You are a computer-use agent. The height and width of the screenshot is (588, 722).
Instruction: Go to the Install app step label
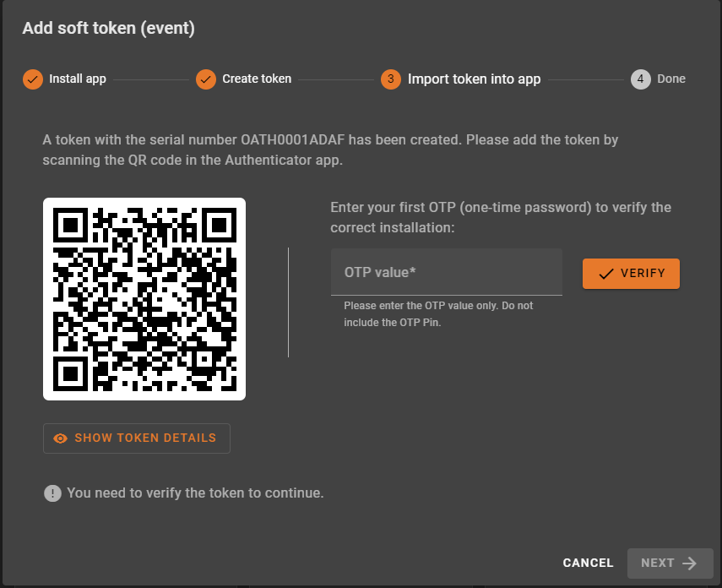pos(78,79)
